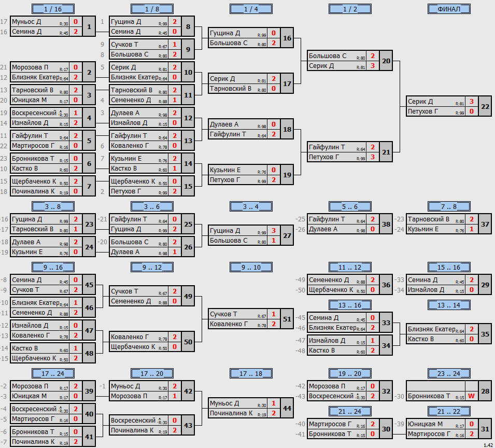Click match number 22 box in final
The width and height of the screenshot is (495, 448).
(x=485, y=106)
